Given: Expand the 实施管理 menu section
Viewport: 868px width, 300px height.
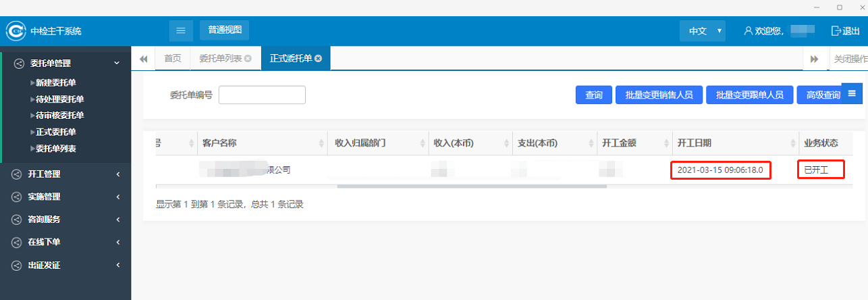Looking at the screenshot, I should pyautogui.click(x=65, y=197).
